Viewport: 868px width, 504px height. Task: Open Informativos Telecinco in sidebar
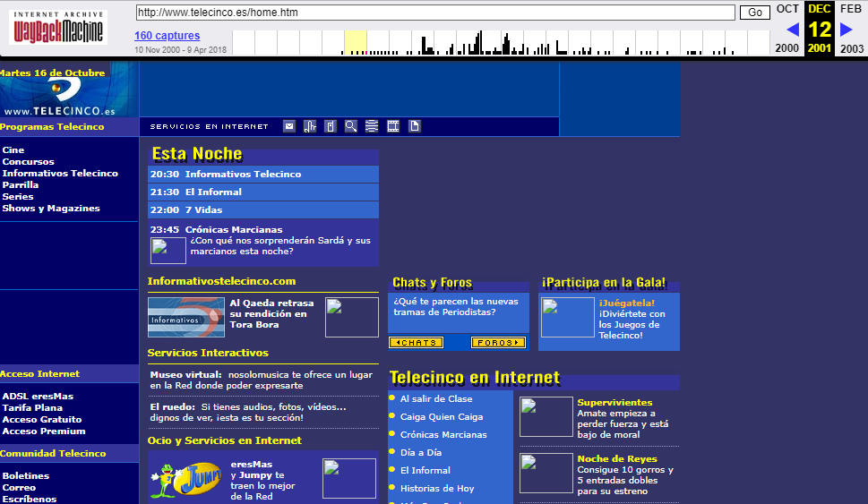pos(60,173)
